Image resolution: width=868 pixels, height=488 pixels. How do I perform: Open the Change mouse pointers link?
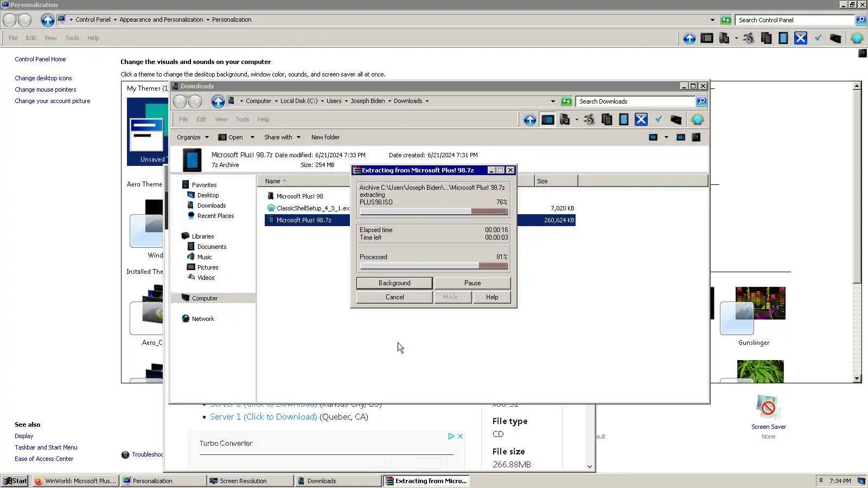46,89
